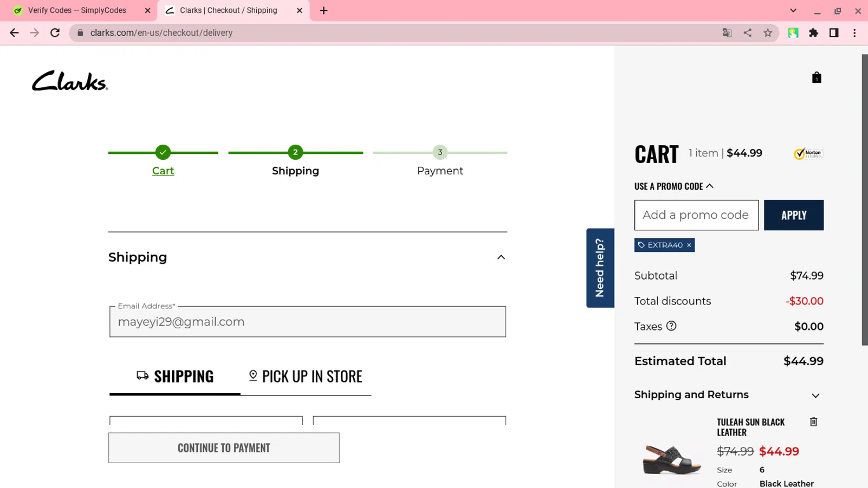The height and width of the screenshot is (488, 868).
Task: Go back to Cart link
Action: [x=163, y=171]
